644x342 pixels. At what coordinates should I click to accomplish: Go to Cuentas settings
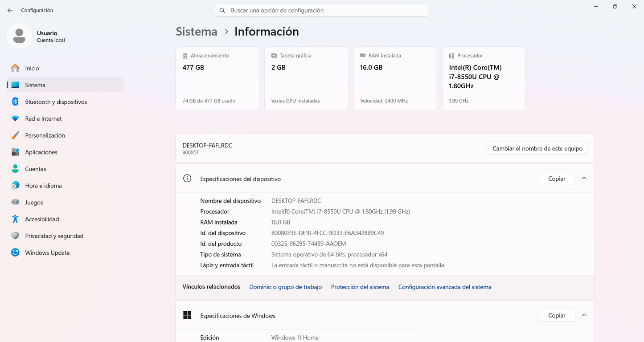(x=36, y=169)
